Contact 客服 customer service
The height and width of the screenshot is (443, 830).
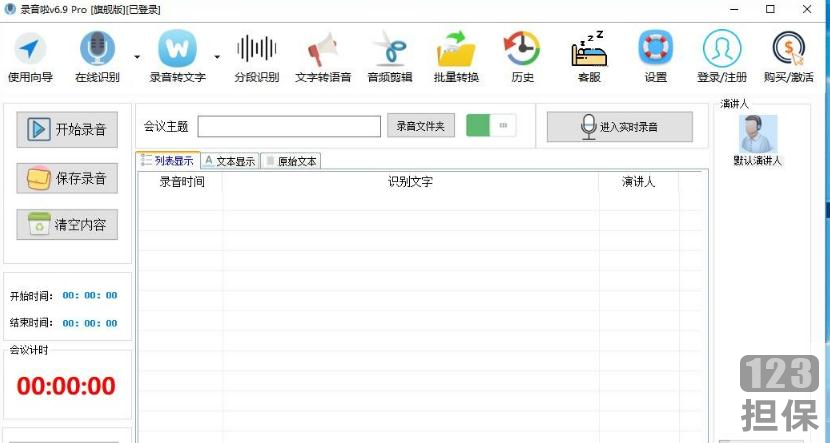click(x=589, y=57)
